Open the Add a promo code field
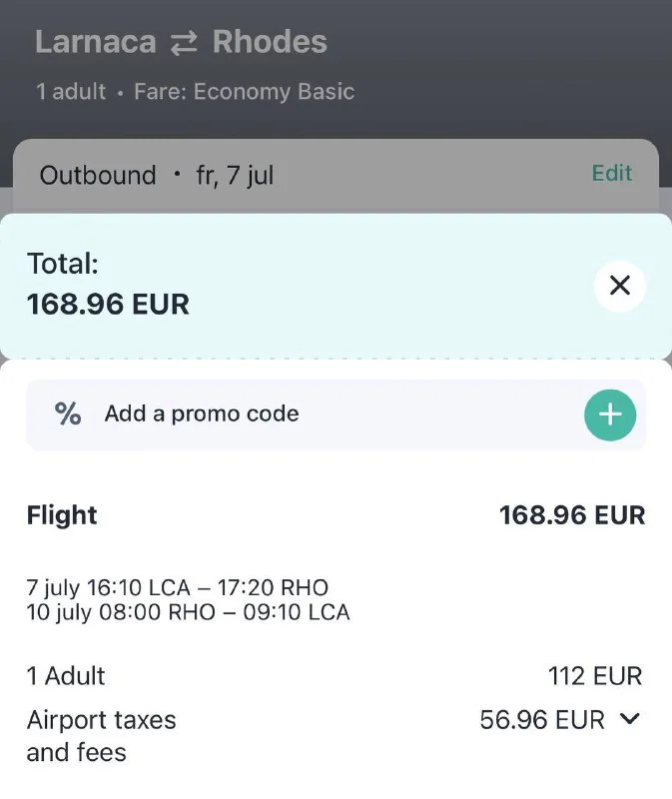The width and height of the screenshot is (672, 799). point(202,414)
